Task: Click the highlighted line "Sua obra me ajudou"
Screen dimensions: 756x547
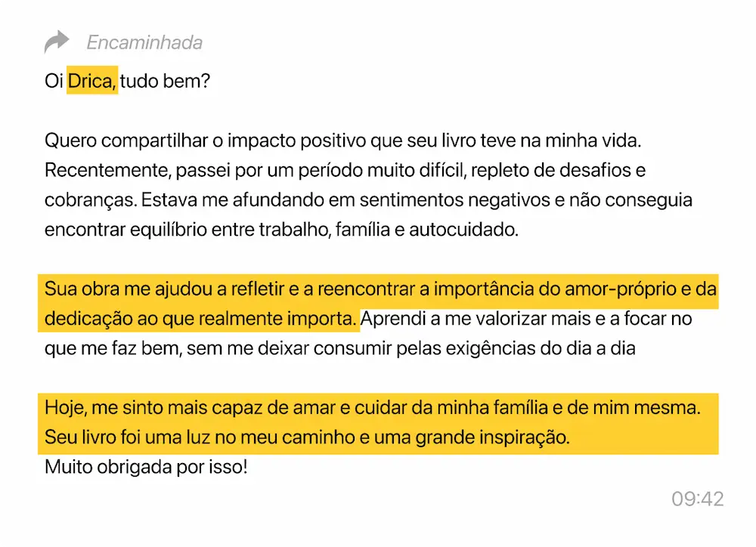Action: tap(380, 289)
